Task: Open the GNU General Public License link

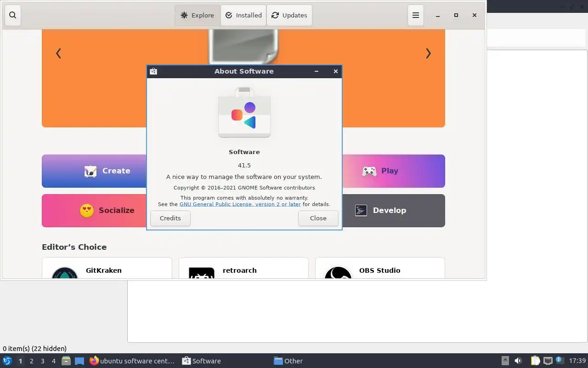Action: coord(240,204)
